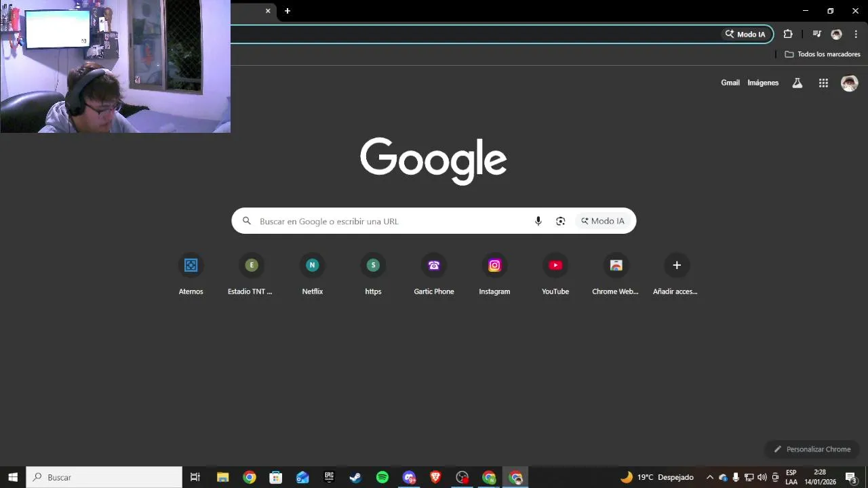Click Personalizar Chrome button

pos(812,449)
